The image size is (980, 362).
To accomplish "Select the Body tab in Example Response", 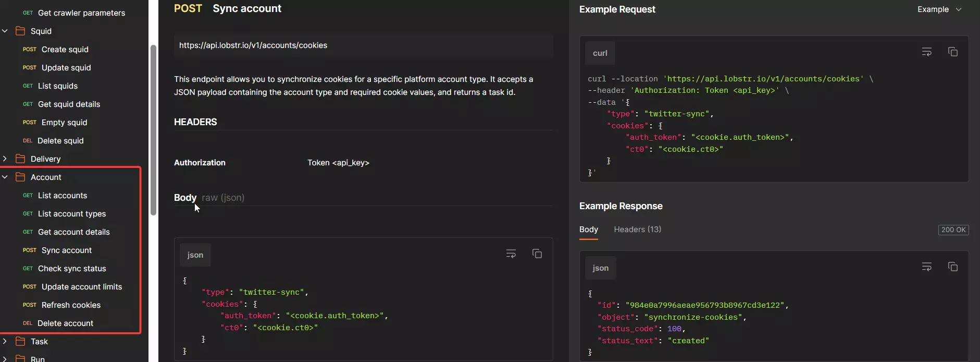I will pyautogui.click(x=588, y=229).
